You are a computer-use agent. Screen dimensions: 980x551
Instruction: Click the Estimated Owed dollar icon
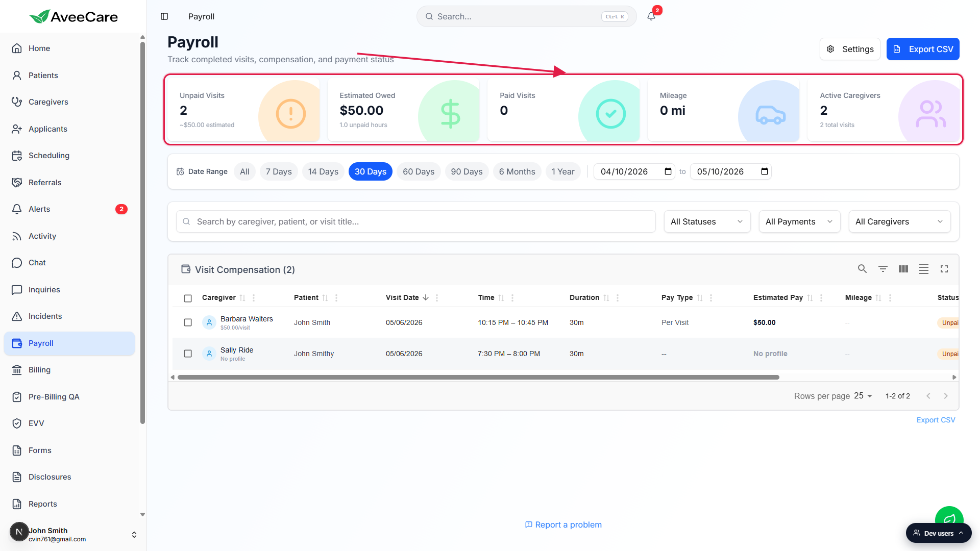coord(450,113)
